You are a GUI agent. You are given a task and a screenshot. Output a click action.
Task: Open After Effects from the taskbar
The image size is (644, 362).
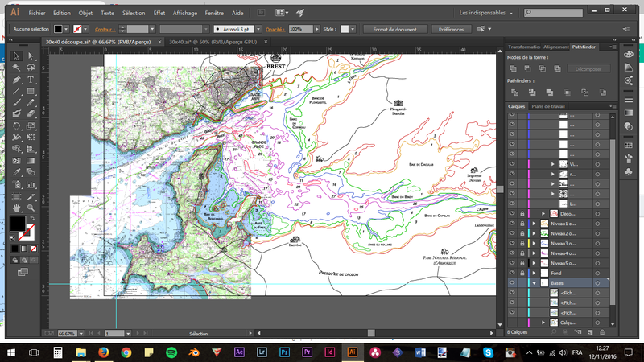click(239, 352)
